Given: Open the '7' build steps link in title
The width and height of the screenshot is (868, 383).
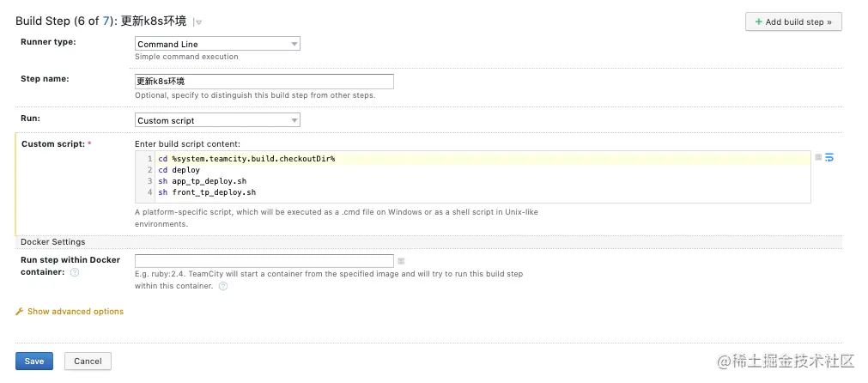Looking at the screenshot, I should 106,21.
